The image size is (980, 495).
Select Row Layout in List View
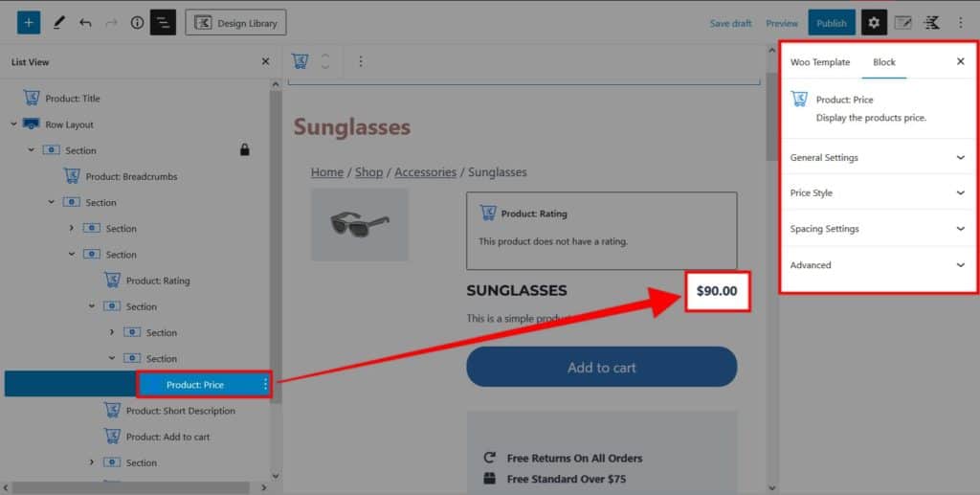69,124
